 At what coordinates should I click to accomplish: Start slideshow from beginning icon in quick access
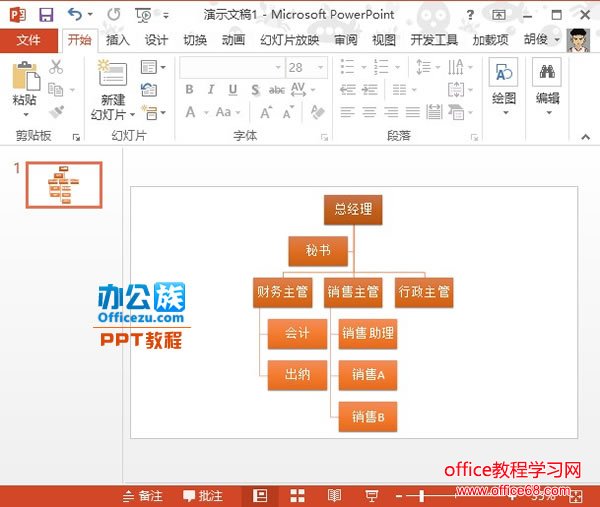coord(143,15)
